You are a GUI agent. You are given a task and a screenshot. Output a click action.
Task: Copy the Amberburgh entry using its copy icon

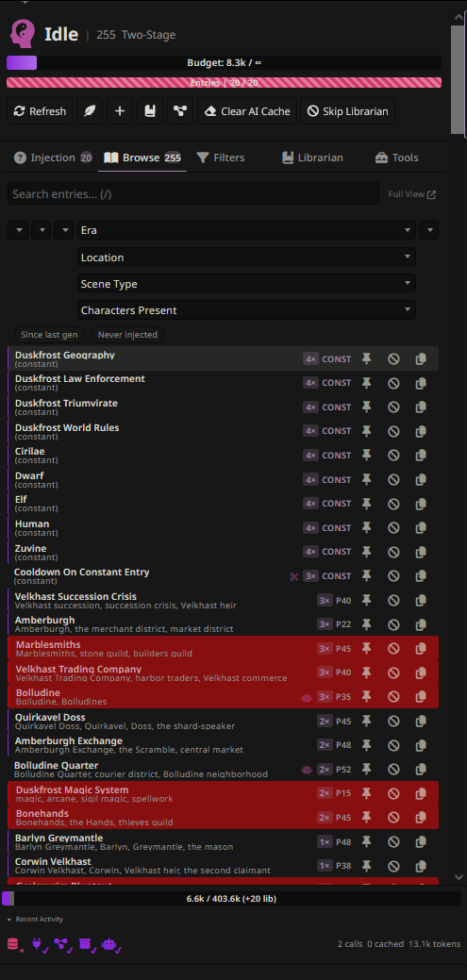(421, 624)
